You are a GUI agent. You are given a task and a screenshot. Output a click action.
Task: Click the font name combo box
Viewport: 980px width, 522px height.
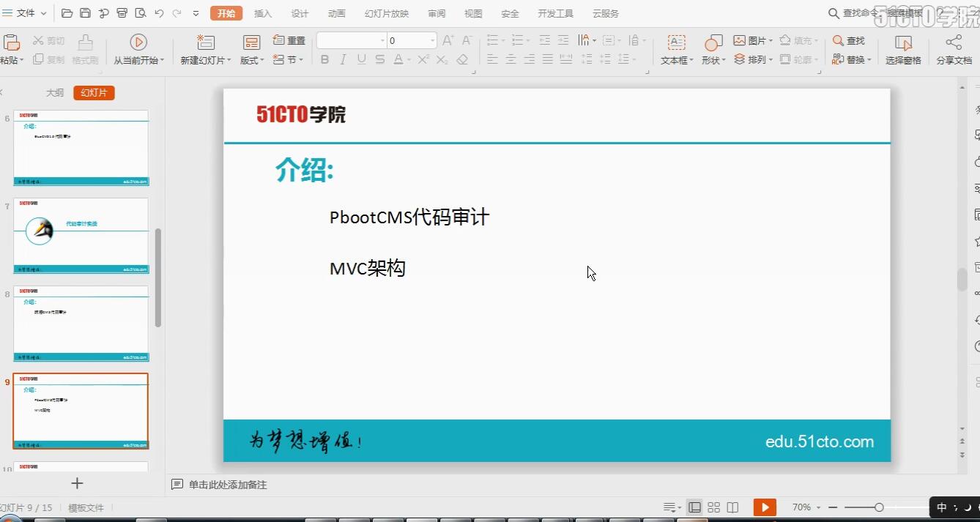pyautogui.click(x=352, y=41)
